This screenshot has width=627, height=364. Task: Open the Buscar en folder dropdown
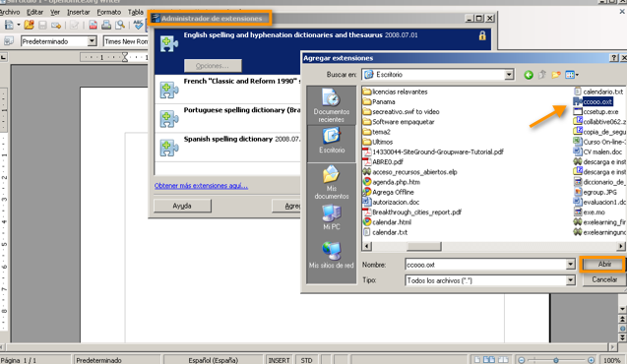[509, 75]
